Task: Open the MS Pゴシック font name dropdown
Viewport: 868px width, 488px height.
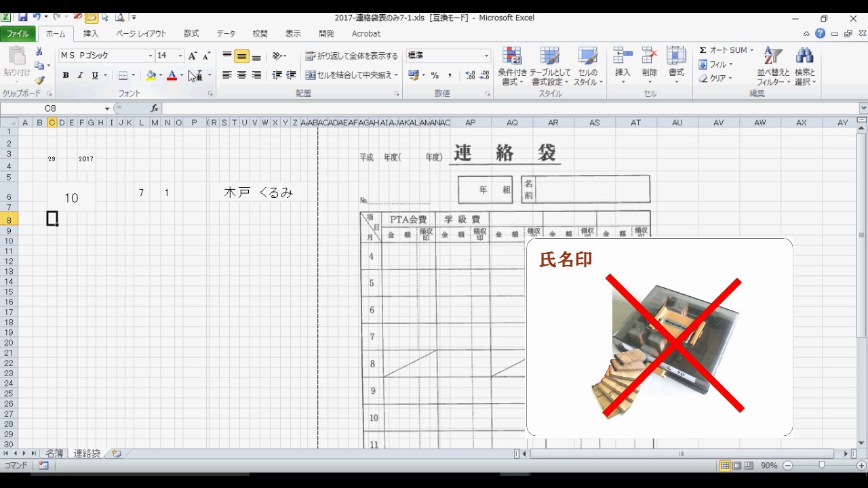Action: (151, 56)
